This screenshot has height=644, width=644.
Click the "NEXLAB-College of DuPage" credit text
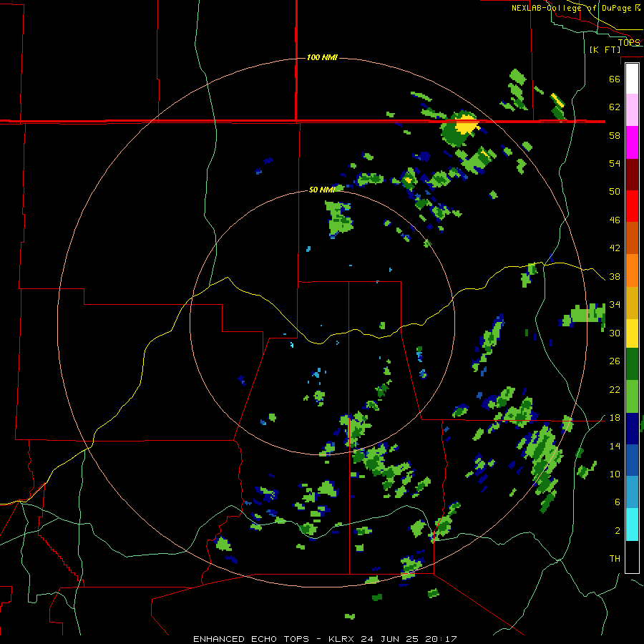click(x=571, y=8)
